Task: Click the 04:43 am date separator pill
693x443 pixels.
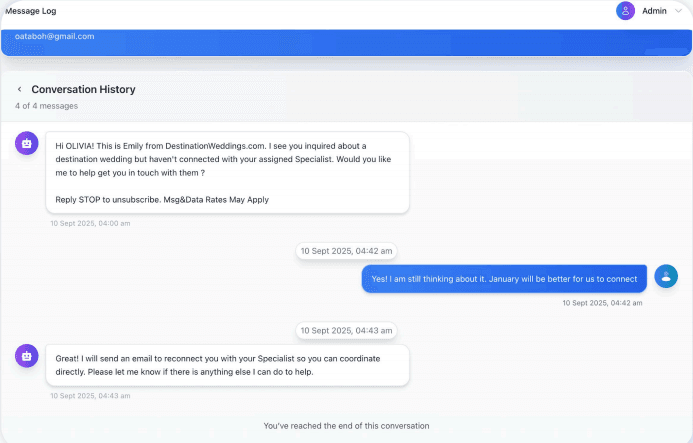Action: point(346,330)
